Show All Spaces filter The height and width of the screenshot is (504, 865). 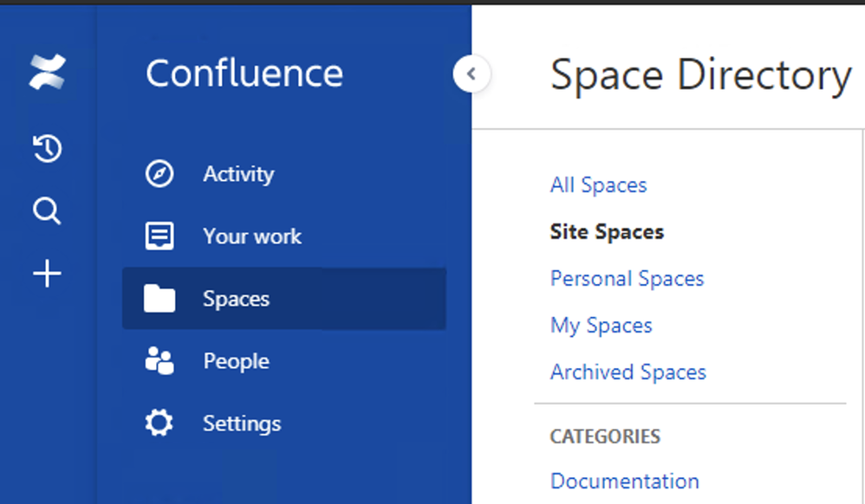click(599, 185)
